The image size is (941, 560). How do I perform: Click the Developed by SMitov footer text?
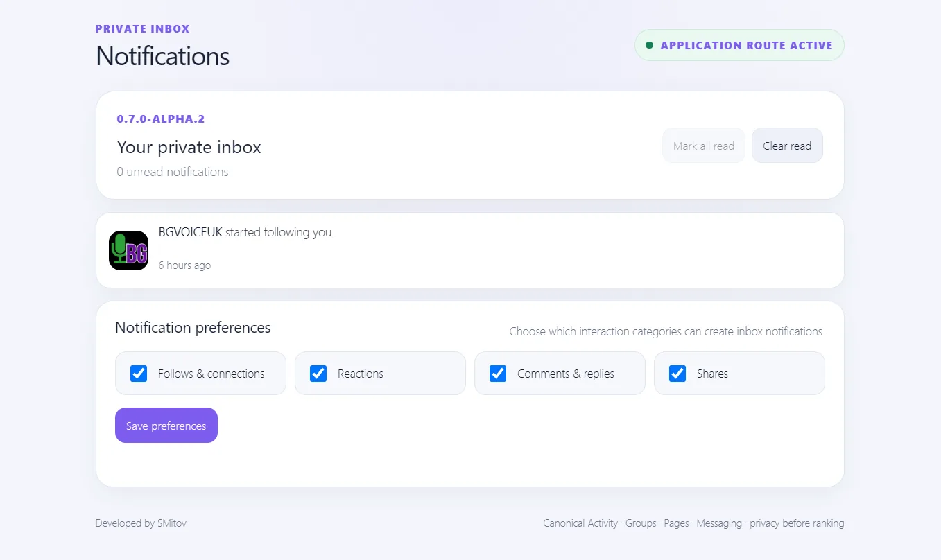(x=141, y=523)
